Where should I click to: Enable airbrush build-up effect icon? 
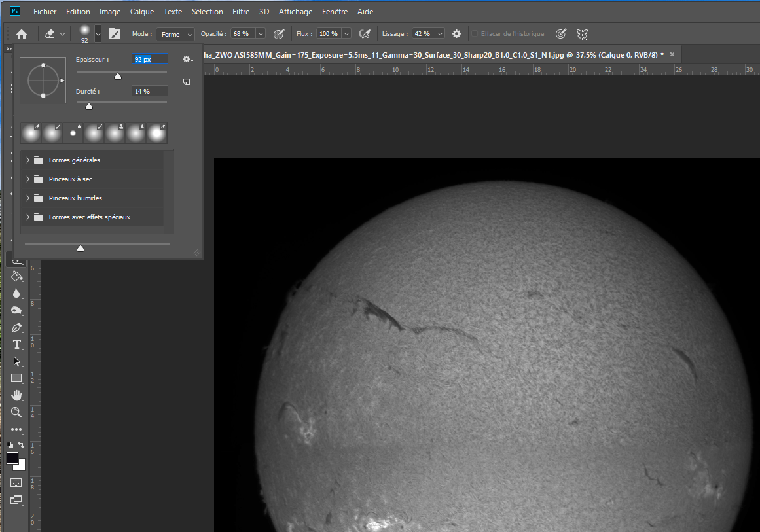click(365, 34)
